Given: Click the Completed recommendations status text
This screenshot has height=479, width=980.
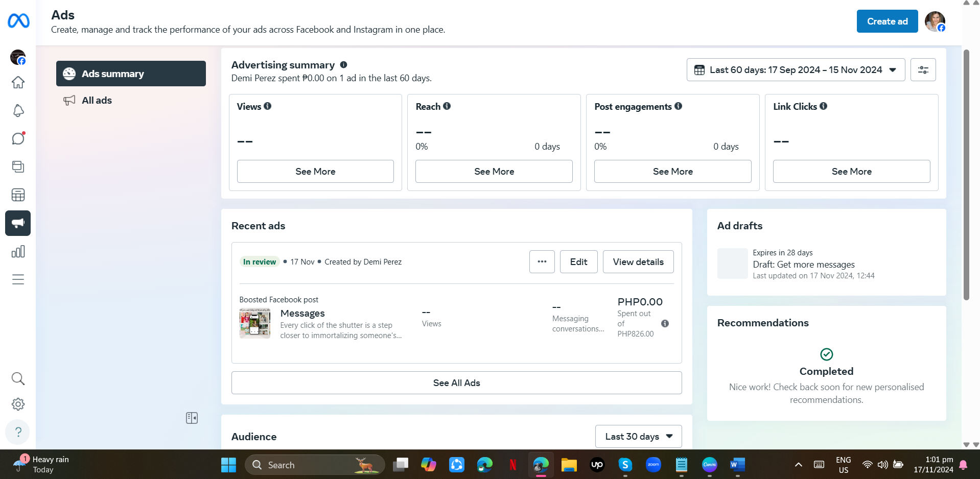Looking at the screenshot, I should [x=826, y=371].
